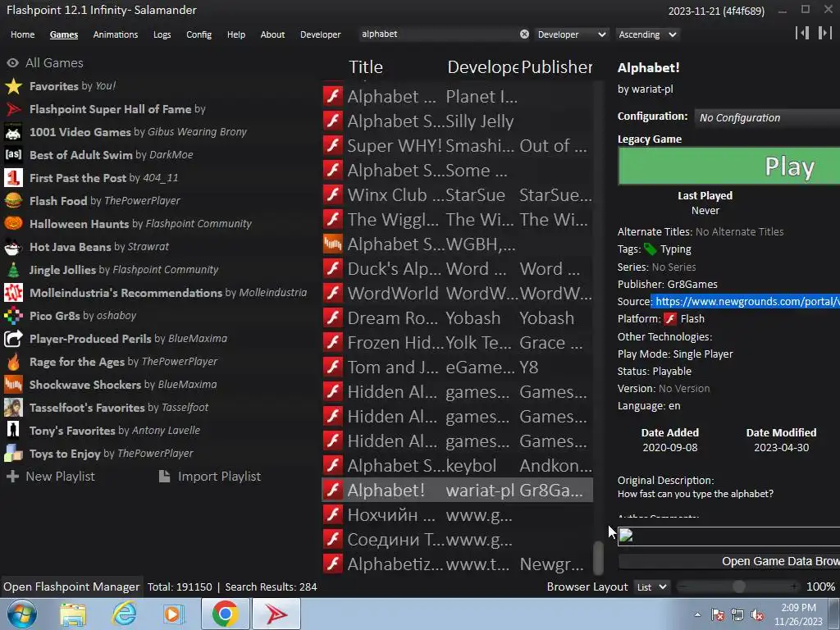Image resolution: width=840 pixels, height=630 pixels.
Task: Open Windows Explorer folder on taskbar
Action: tap(73, 614)
